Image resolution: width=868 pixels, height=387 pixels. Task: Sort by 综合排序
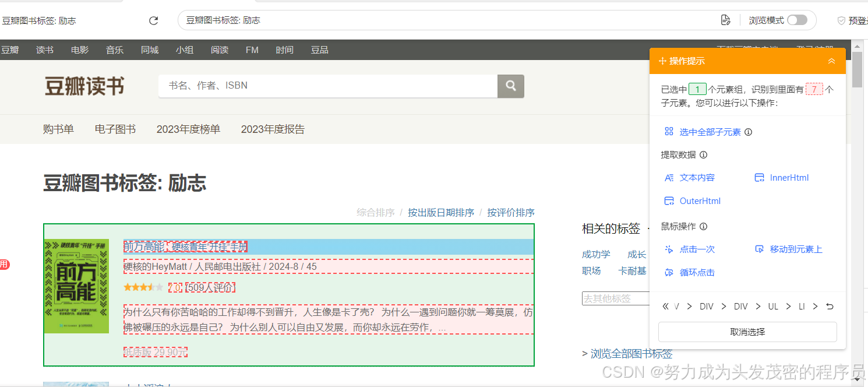[x=376, y=213]
